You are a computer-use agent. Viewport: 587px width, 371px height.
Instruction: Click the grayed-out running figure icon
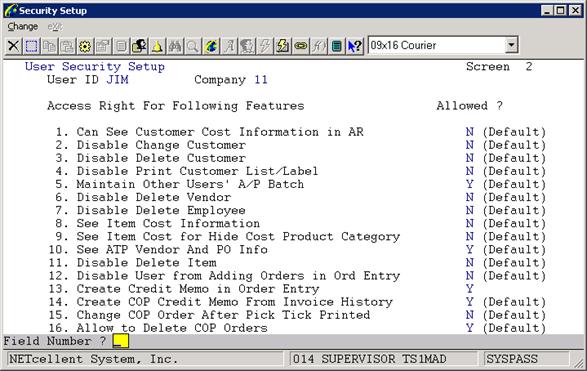point(229,46)
